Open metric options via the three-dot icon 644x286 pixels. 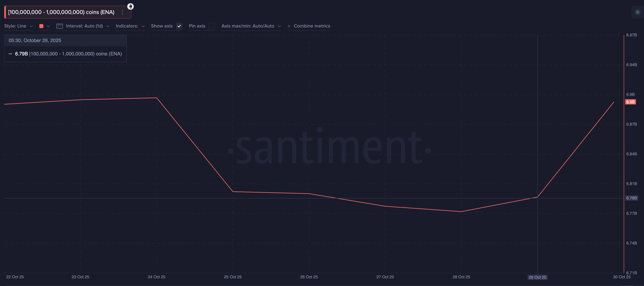coord(122,12)
